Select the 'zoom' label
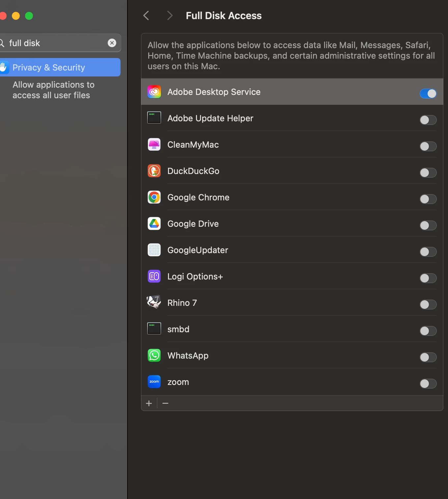This screenshot has height=499, width=448. [178, 382]
